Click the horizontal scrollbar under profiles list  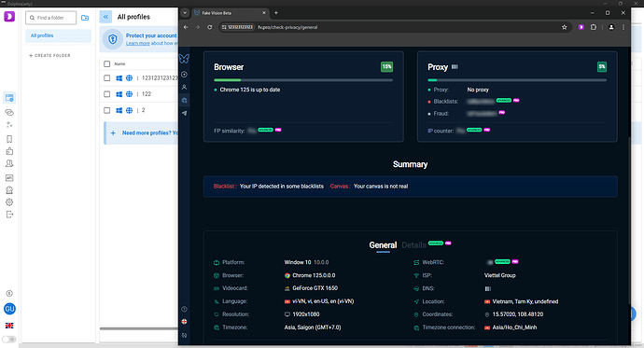pos(139,328)
